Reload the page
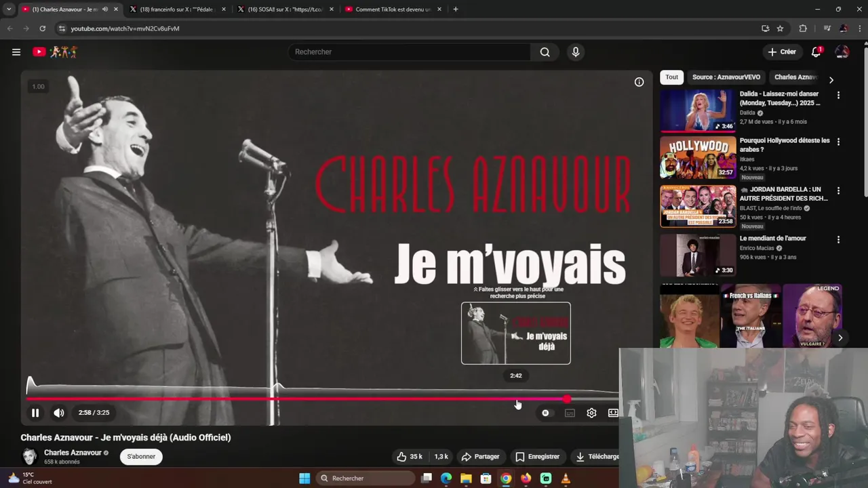The width and height of the screenshot is (868, 488). 42,28
